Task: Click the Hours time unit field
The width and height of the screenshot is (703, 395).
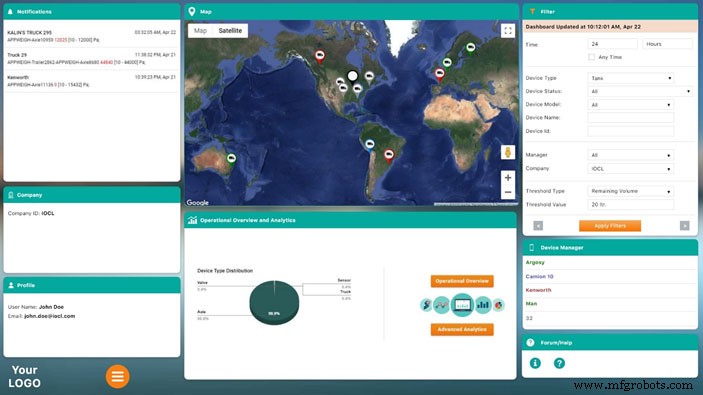Action: coord(668,44)
